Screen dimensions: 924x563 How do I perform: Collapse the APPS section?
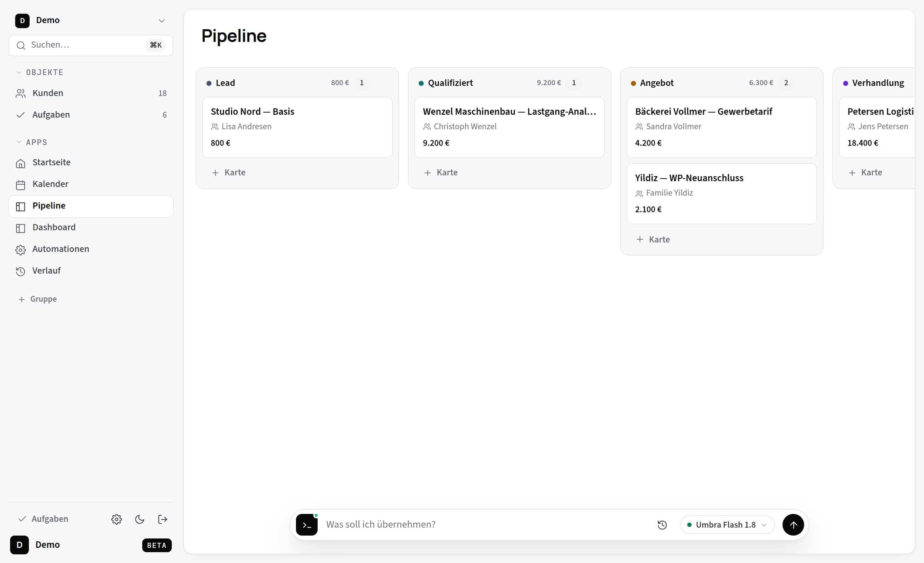pyautogui.click(x=32, y=143)
